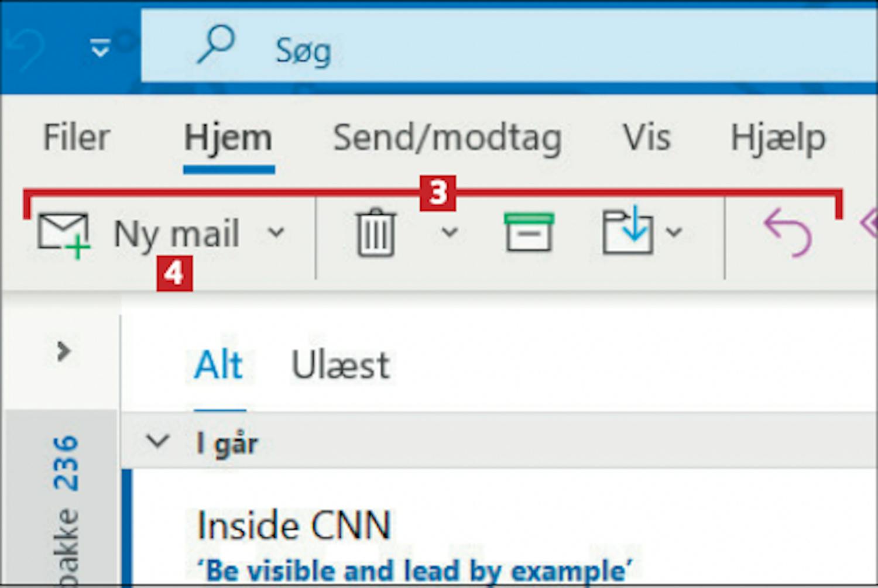Open the Move dropdown arrow
This screenshot has width=878, height=588.
click(x=674, y=233)
